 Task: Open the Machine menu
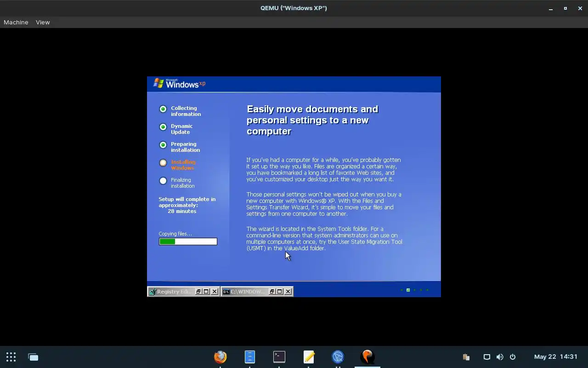pos(16,22)
